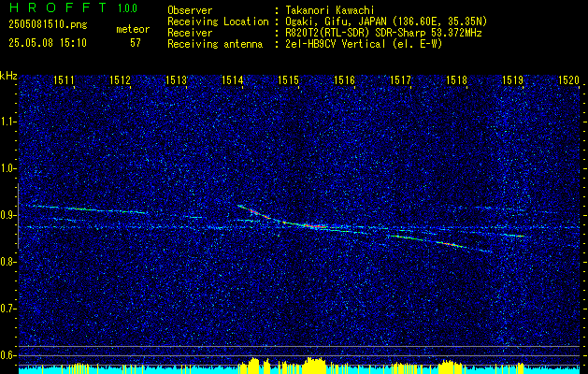Click the red echo peak near 1518
Image resolution: width=588 pixels, height=374 pixels.
pos(450,244)
